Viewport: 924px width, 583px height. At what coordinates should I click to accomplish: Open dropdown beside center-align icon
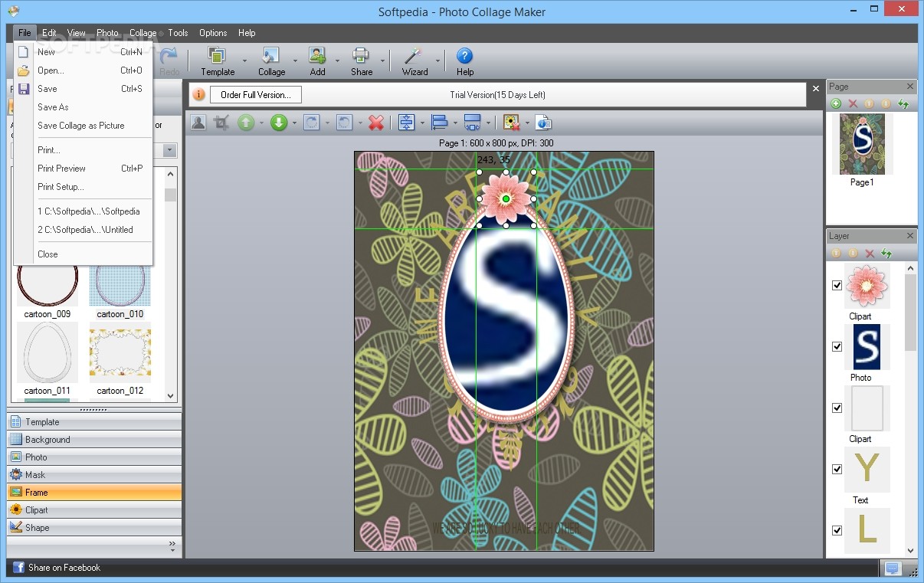point(421,123)
